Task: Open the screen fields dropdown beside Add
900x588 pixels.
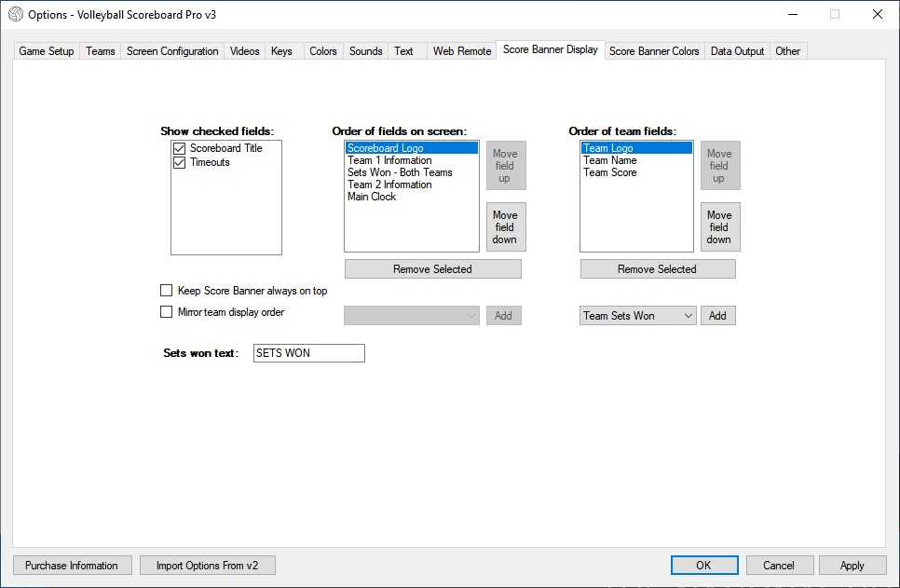Action: coord(412,316)
